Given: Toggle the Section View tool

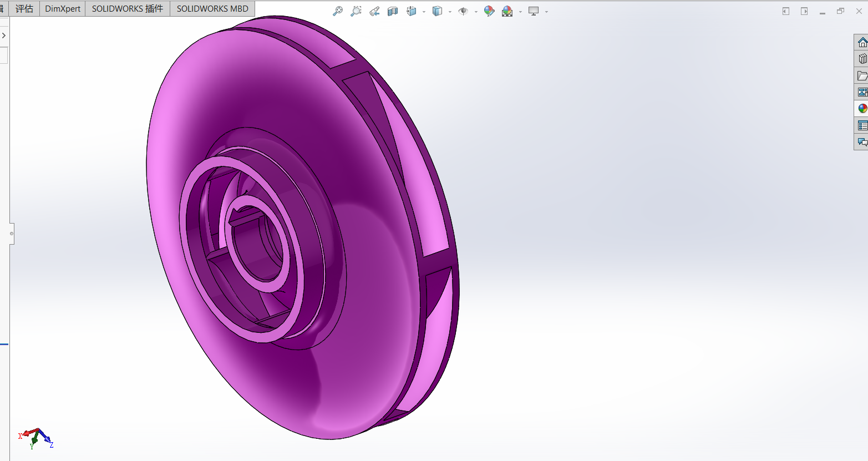Looking at the screenshot, I should 393,11.
